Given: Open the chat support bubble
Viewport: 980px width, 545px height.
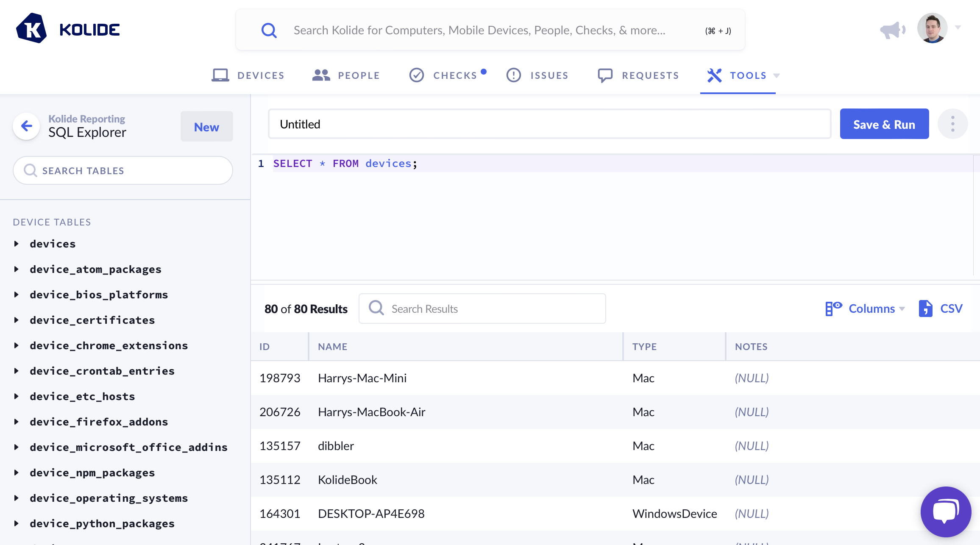Looking at the screenshot, I should click(x=946, y=512).
